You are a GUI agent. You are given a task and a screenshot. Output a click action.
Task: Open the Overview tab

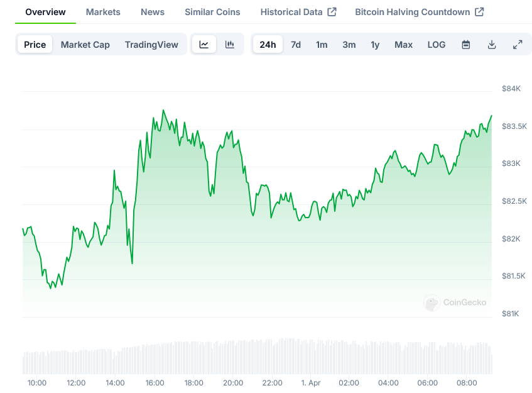click(45, 12)
